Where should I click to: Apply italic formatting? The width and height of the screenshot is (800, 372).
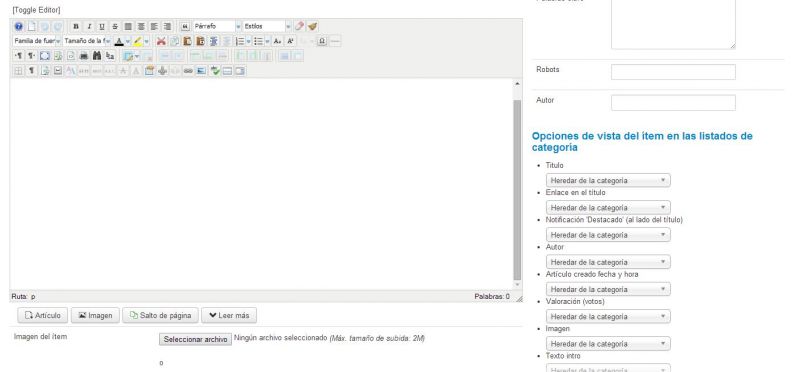(89, 27)
